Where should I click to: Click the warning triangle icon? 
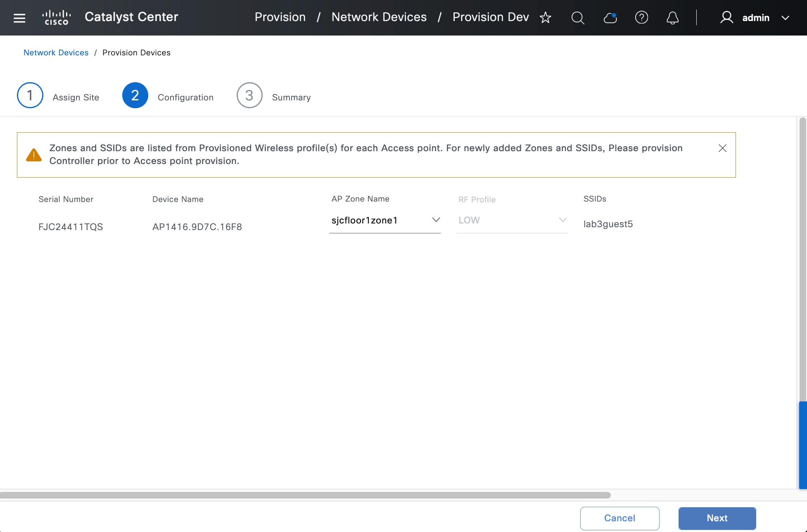34,155
